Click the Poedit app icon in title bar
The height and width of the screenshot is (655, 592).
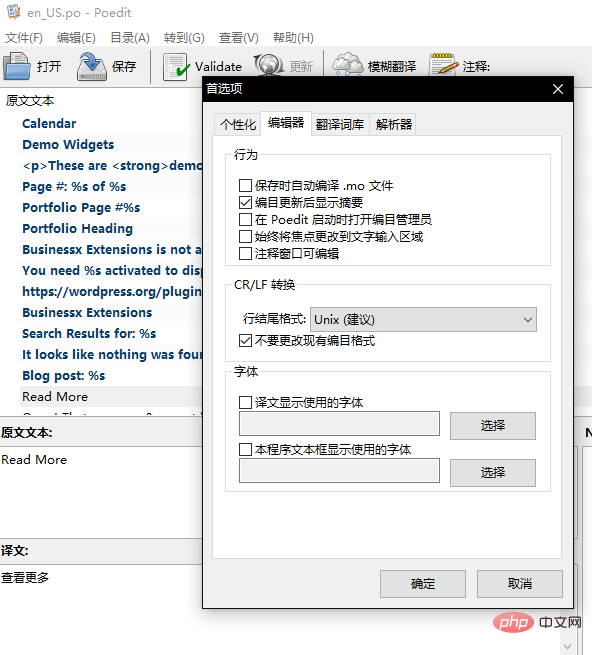[x=14, y=12]
